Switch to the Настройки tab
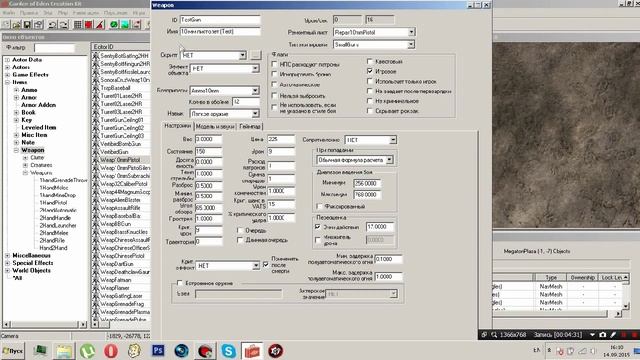640x360 pixels. [x=178, y=126]
